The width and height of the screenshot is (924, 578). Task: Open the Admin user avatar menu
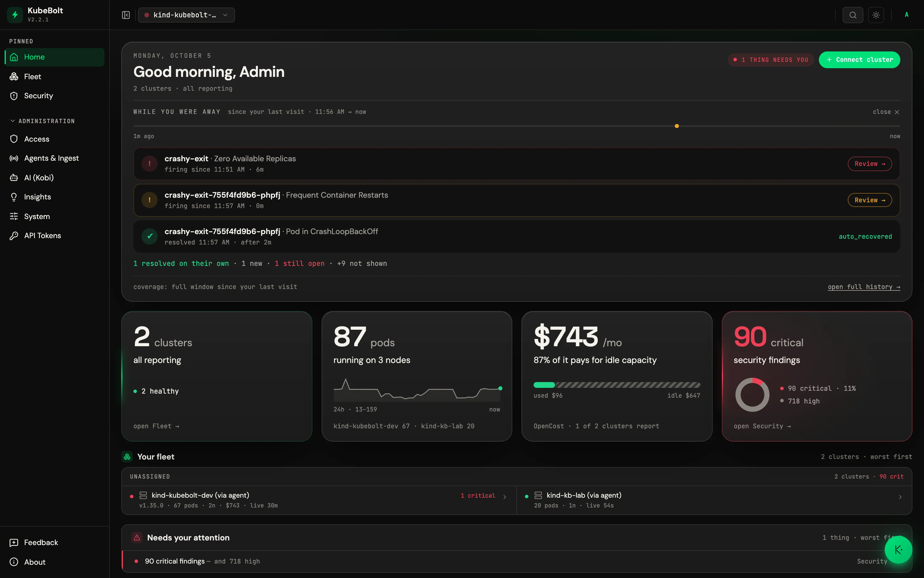[x=906, y=15]
